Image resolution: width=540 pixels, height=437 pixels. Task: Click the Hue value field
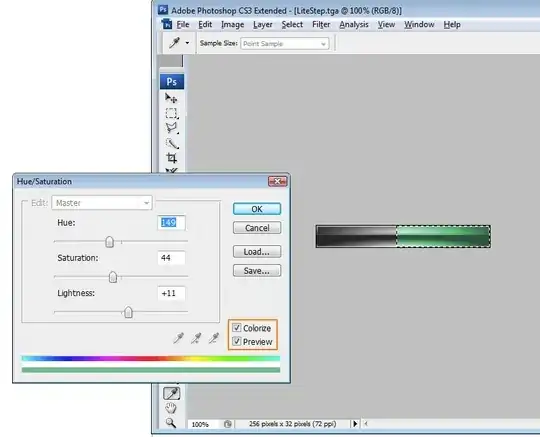click(172, 223)
